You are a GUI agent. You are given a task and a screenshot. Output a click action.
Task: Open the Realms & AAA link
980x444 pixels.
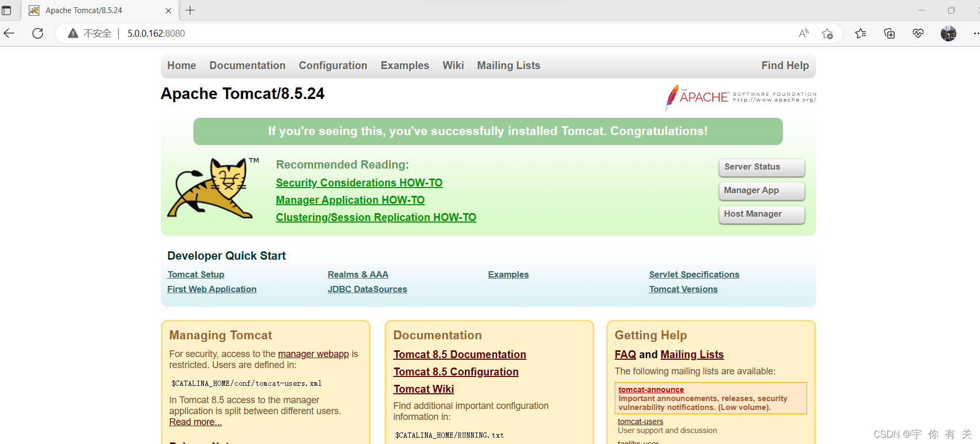pyautogui.click(x=358, y=274)
